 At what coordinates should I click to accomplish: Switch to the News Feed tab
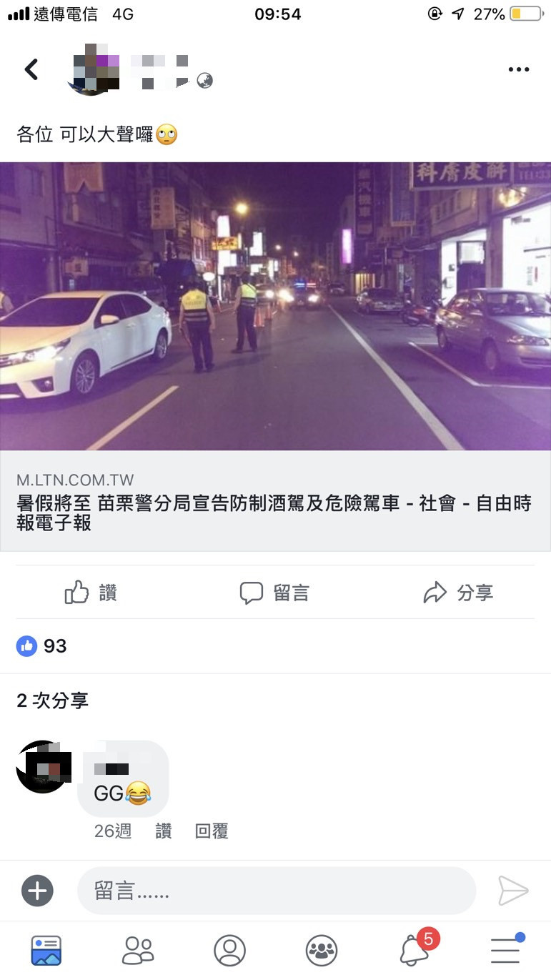click(46, 951)
